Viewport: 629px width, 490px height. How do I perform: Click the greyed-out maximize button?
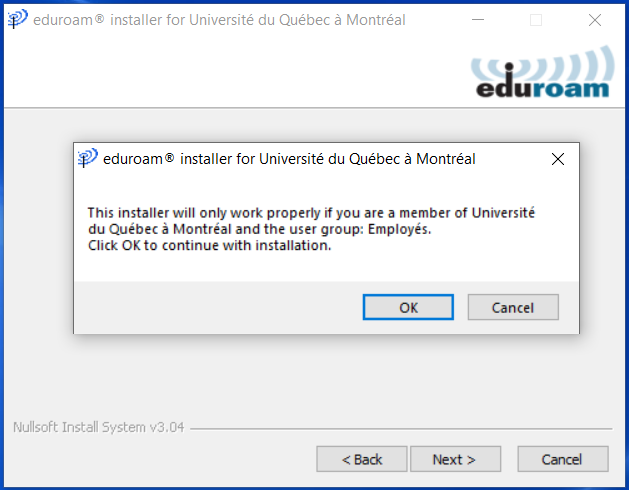point(536,20)
